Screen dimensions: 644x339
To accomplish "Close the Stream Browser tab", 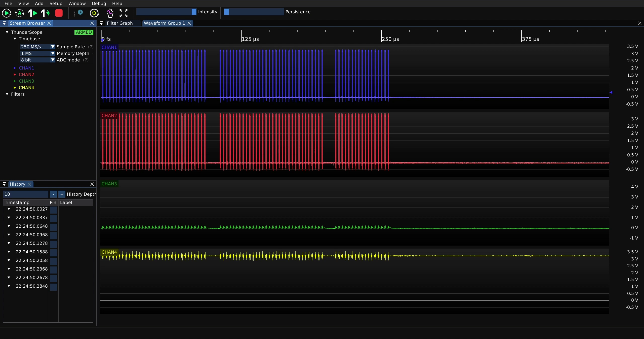I will click(49, 23).
